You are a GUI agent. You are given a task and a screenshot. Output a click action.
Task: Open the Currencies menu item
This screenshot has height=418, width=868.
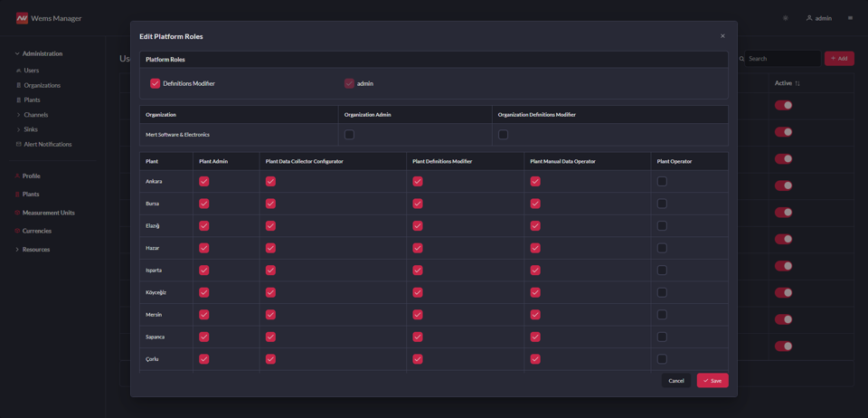pyautogui.click(x=37, y=231)
